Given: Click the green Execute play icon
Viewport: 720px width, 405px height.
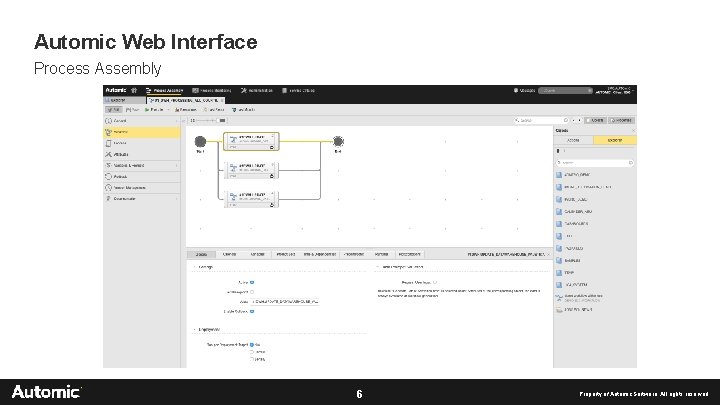Looking at the screenshot, I should (147, 110).
